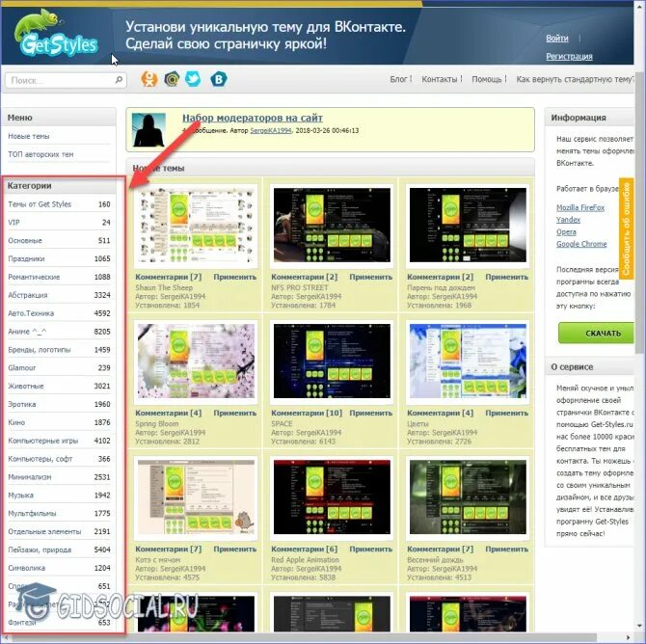Image resolution: width=646 pixels, height=644 pixels.
Task: Open the Opera browser link
Action: pyautogui.click(x=566, y=232)
